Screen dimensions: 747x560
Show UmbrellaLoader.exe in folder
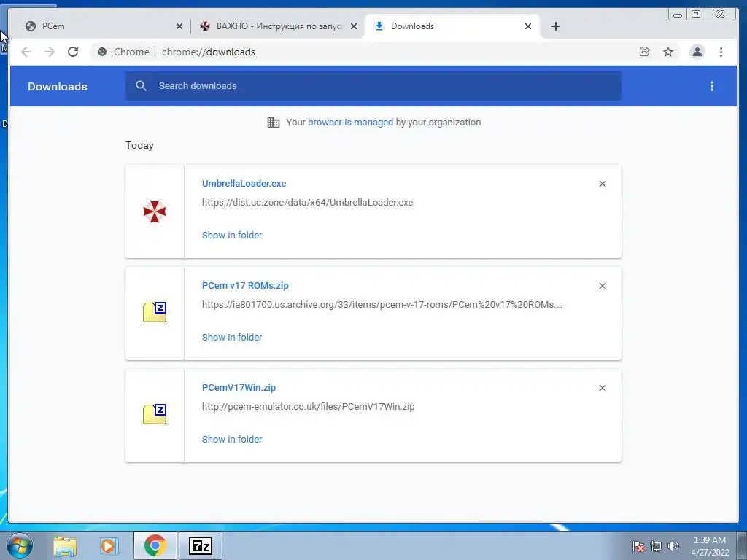(x=232, y=236)
